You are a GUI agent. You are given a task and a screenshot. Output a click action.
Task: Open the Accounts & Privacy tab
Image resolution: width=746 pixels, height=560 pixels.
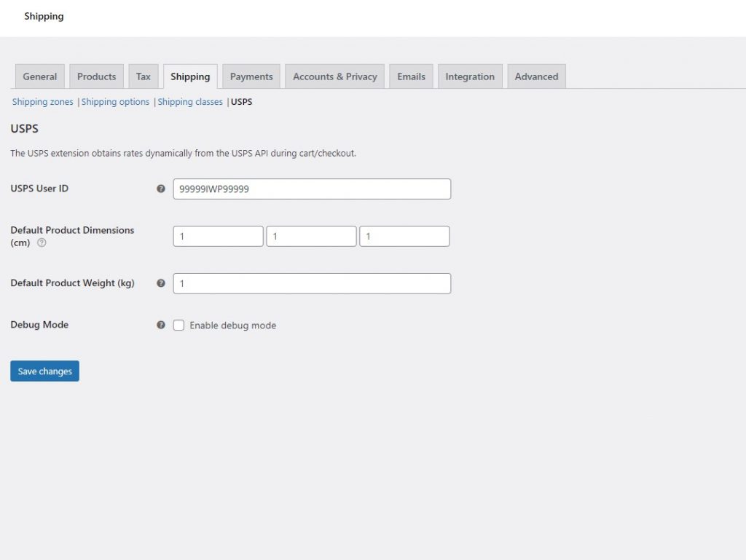(335, 76)
